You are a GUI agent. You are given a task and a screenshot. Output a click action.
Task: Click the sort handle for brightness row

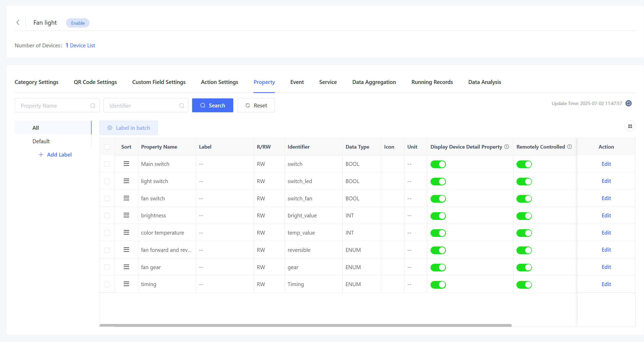126,215
